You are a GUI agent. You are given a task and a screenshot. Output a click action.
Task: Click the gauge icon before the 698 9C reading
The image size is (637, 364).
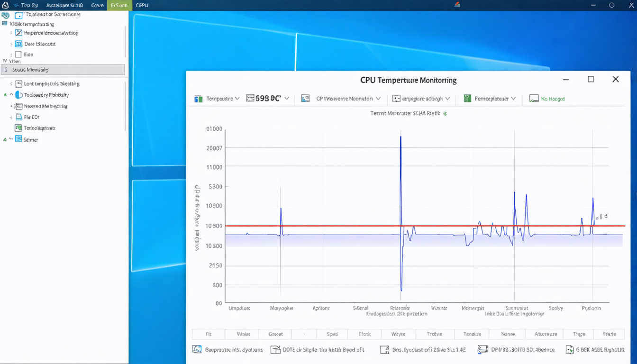pyautogui.click(x=251, y=98)
